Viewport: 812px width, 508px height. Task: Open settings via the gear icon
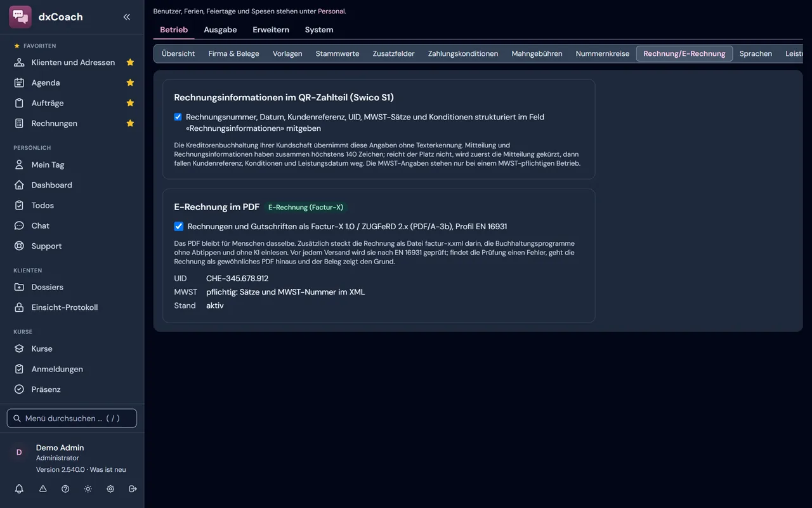coord(110,489)
